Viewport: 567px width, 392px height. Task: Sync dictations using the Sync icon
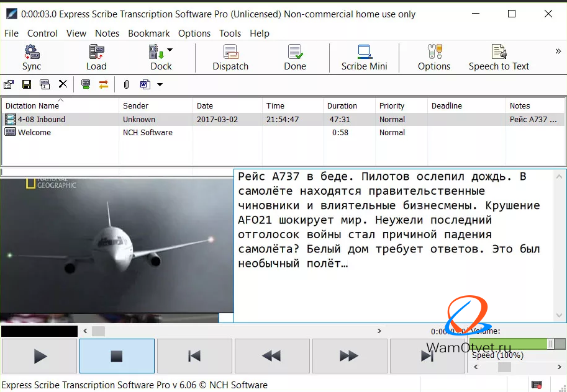[31, 56]
